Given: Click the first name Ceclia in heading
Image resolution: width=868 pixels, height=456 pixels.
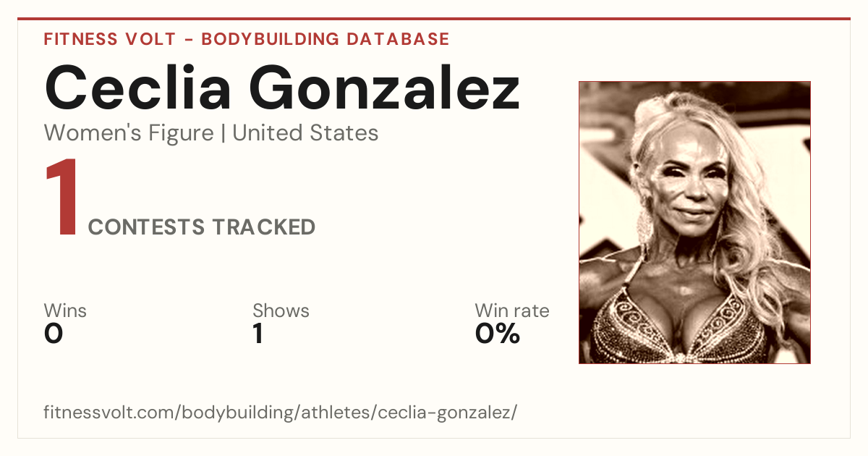Looking at the screenshot, I should click(x=138, y=88).
